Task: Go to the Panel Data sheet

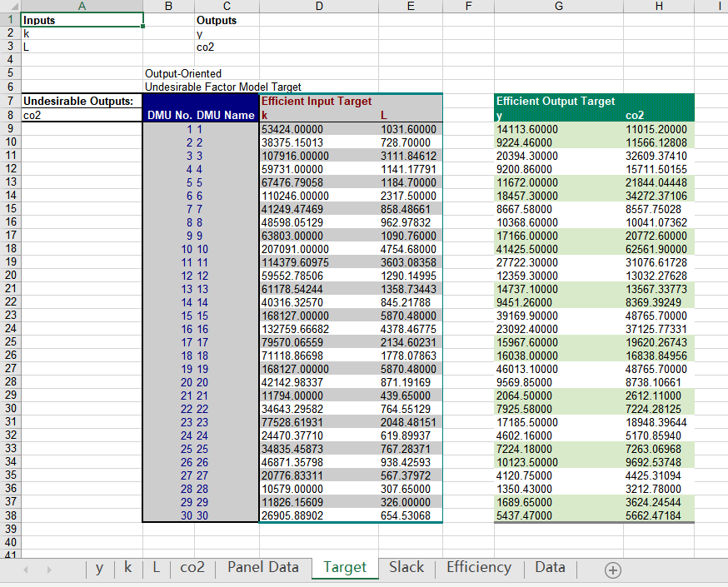Action: coord(262,568)
